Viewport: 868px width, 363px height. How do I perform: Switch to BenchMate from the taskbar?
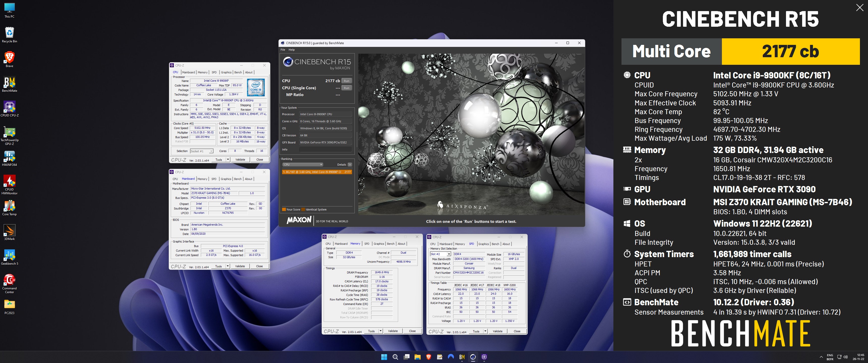pyautogui.click(x=462, y=357)
